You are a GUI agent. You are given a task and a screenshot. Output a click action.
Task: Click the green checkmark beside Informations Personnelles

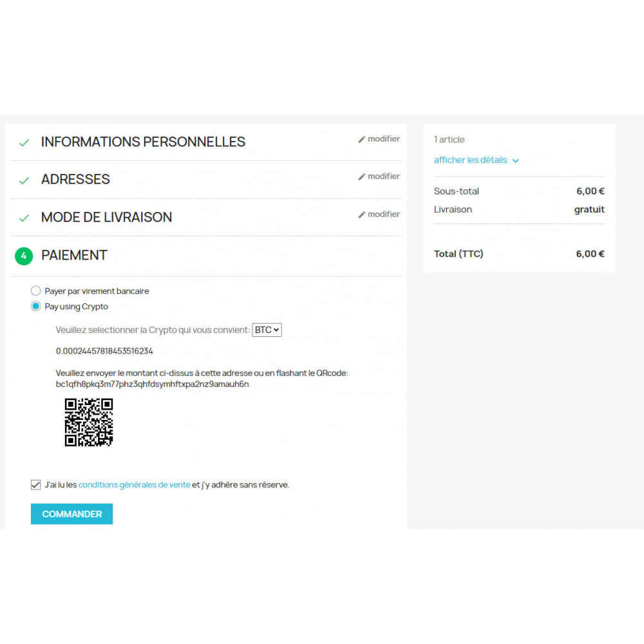pyautogui.click(x=24, y=142)
